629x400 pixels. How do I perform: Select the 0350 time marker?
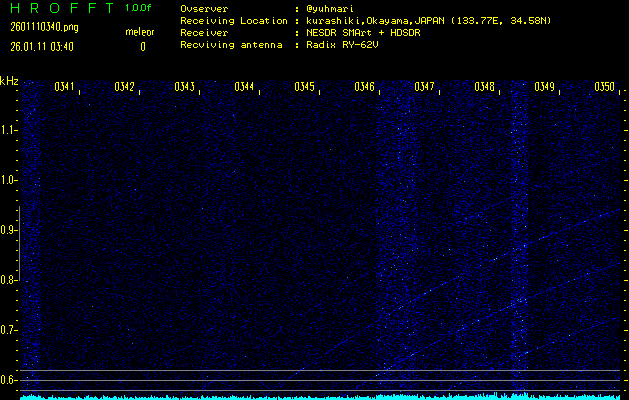click(605, 87)
